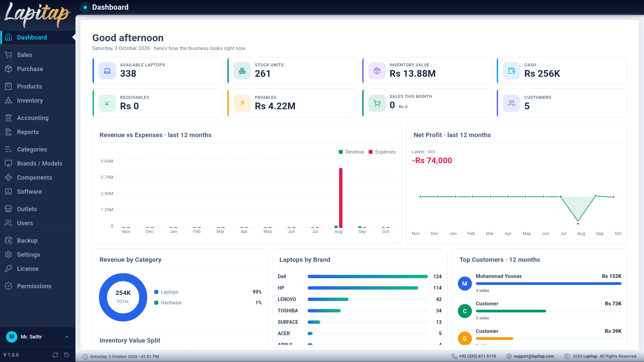
Task: Open the Purchase menu item
Action: point(38,69)
